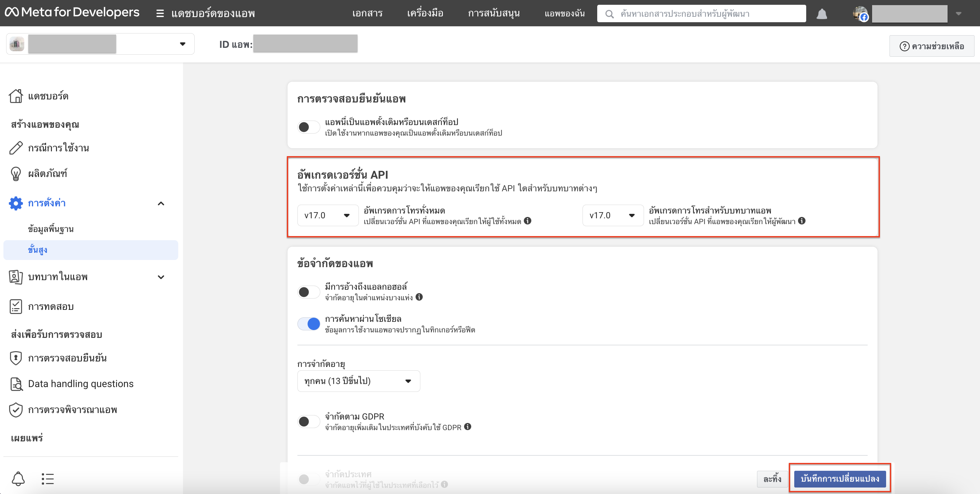Screen dimensions: 980x494
Task: Click the bell icon at sidebar bottom
Action: 18,478
